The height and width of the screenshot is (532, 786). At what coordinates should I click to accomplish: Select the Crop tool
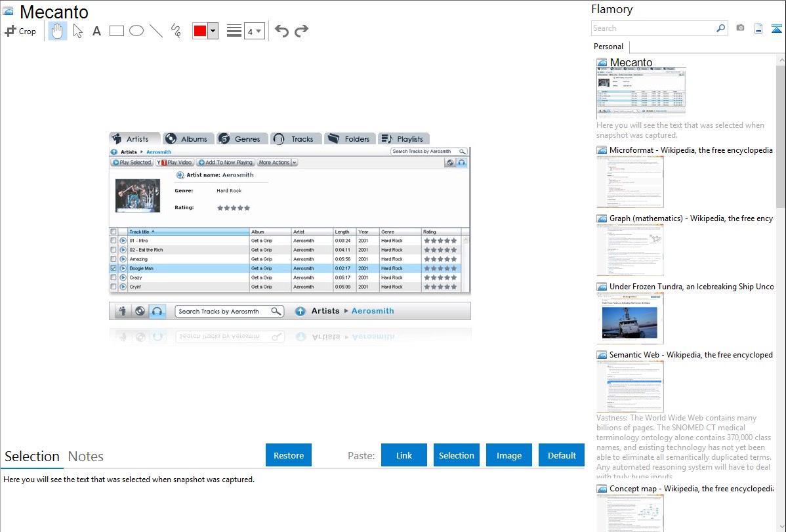click(x=20, y=31)
